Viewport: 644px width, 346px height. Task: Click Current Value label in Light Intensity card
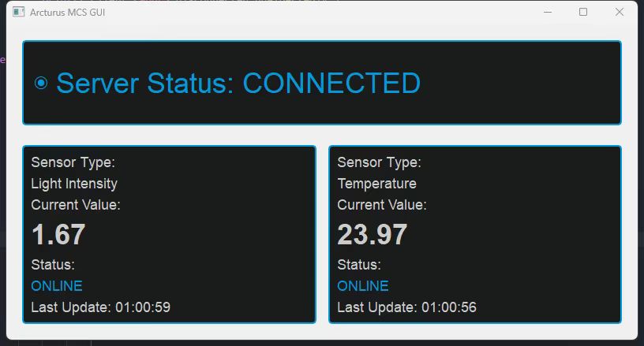coord(76,205)
